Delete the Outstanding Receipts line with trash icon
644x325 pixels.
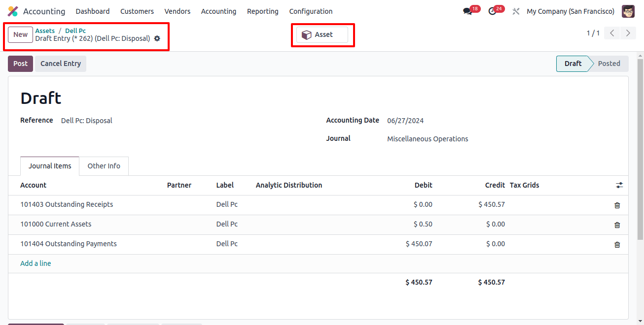617,205
